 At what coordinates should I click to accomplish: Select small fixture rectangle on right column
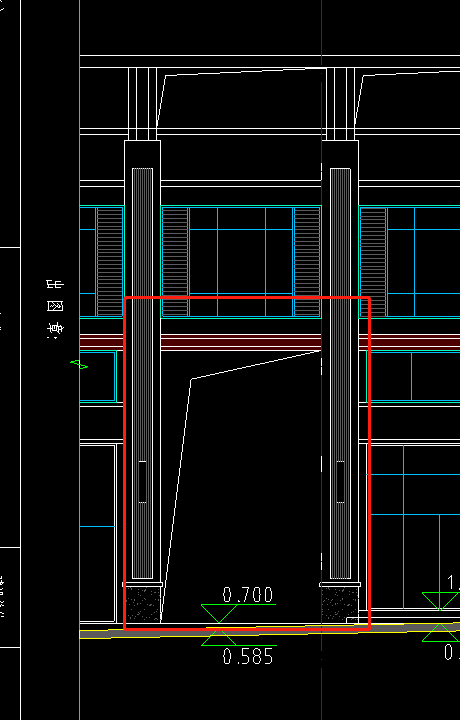click(340, 482)
